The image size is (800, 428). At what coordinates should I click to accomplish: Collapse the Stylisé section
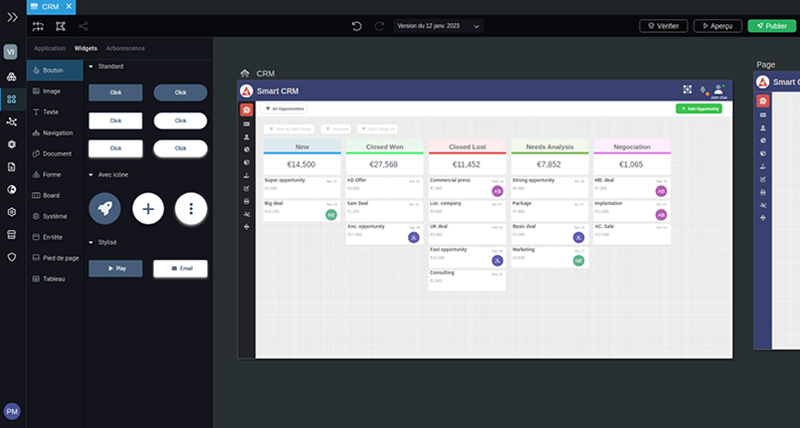coord(91,242)
